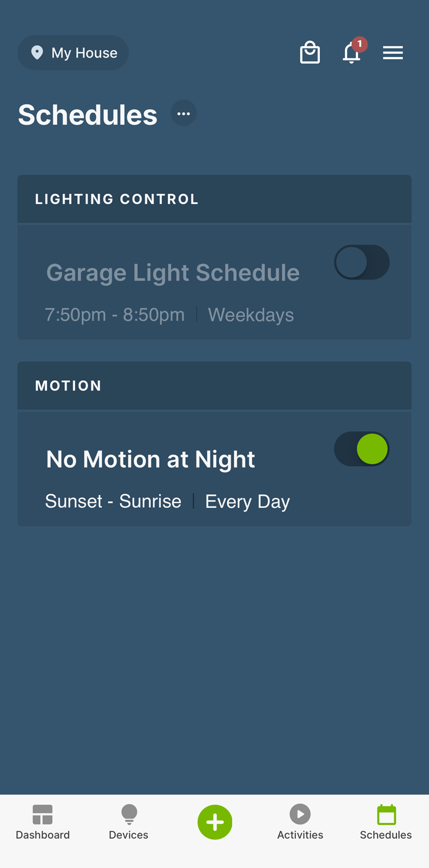Screen dimensions: 429x868
Task: Tap the location pin icon
Action: (x=37, y=53)
